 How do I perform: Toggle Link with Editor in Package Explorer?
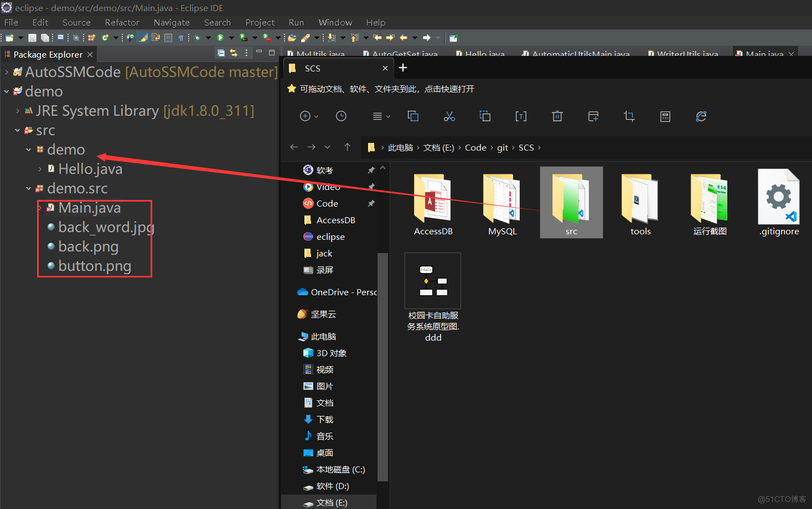(234, 53)
